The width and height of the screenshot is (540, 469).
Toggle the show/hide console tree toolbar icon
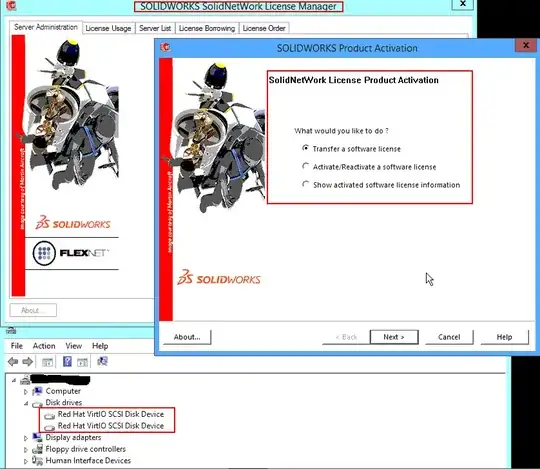47,362
